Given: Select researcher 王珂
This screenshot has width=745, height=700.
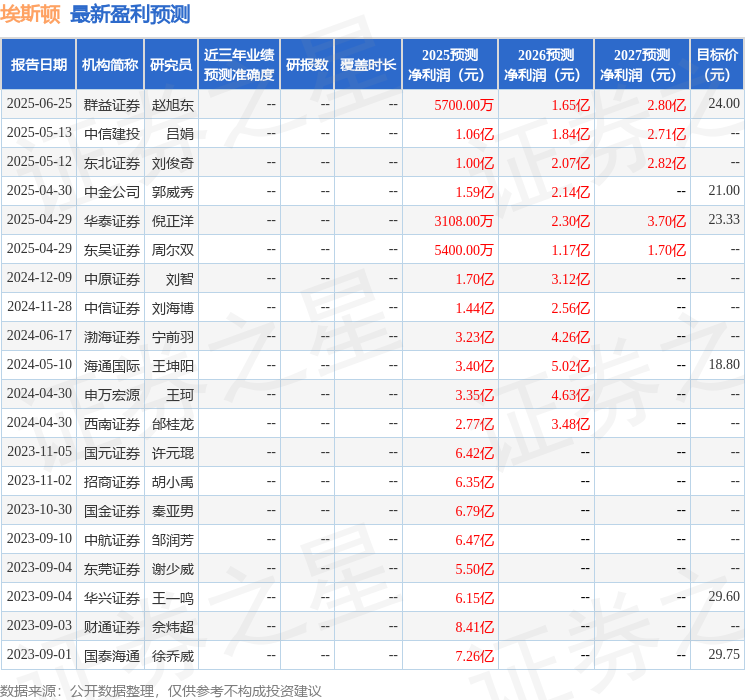Looking at the screenshot, I should (180, 395).
